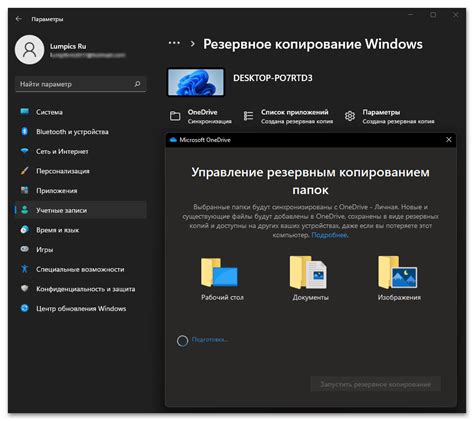The width and height of the screenshot is (474, 421).
Task: Select the Рабочий стол folder icon
Action: point(219,272)
